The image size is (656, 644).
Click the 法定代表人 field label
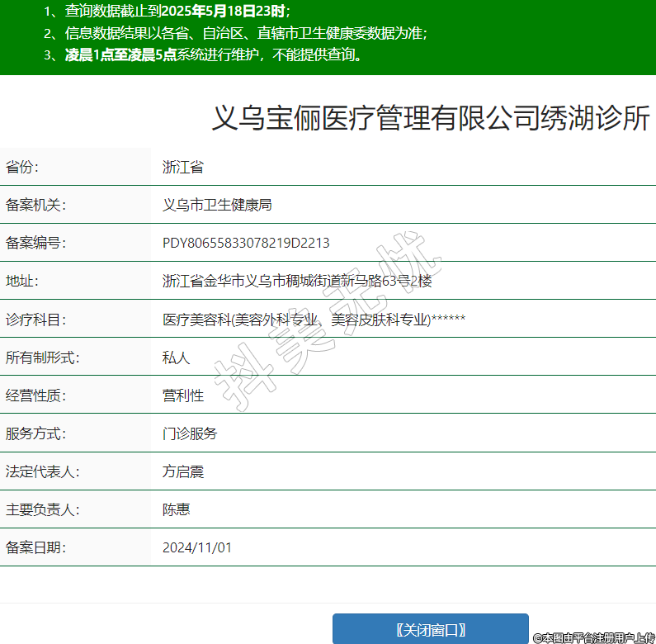(x=42, y=471)
